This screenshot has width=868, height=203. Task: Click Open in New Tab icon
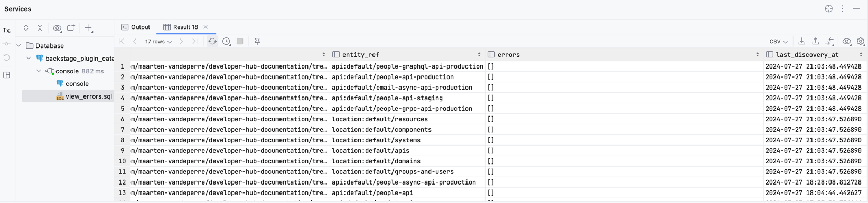tap(71, 28)
